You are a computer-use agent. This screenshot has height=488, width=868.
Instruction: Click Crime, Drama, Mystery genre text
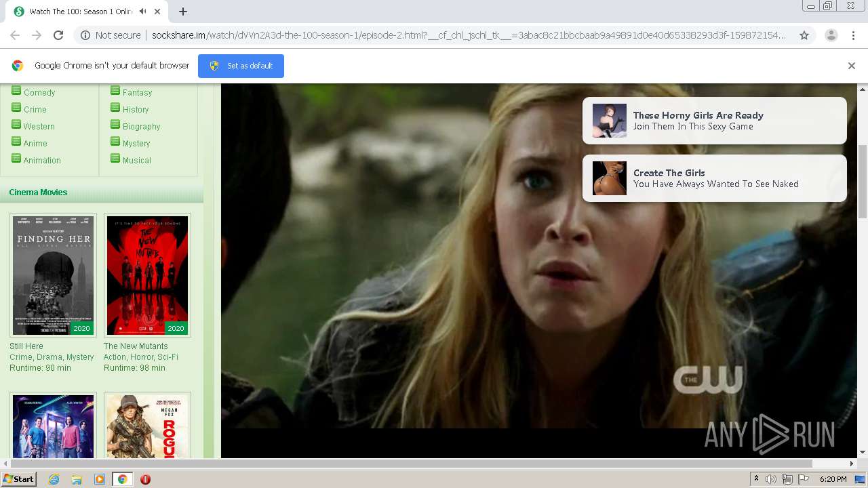[52, 357]
